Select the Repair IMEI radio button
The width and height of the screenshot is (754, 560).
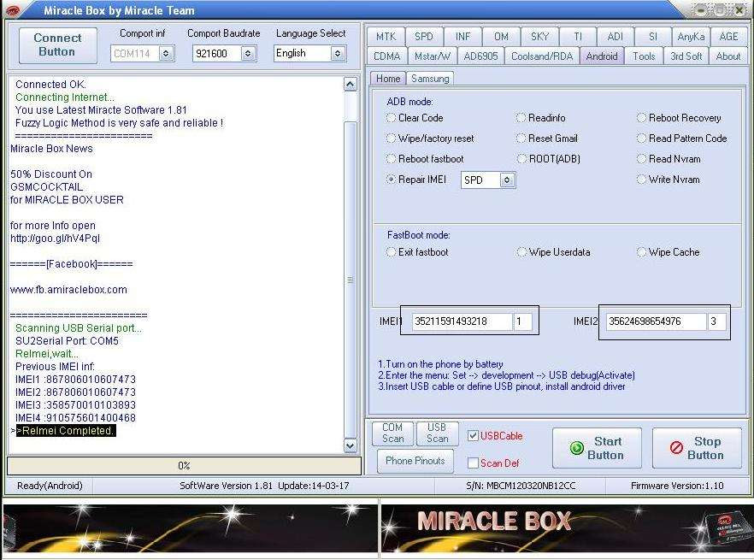click(391, 180)
